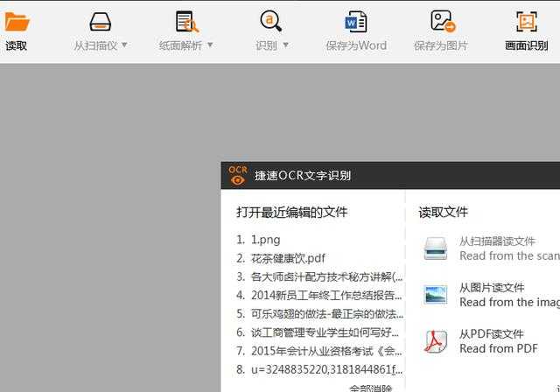The height and width of the screenshot is (392, 560).
Task: Expand the 识别 dropdown arrow
Action: coord(286,45)
